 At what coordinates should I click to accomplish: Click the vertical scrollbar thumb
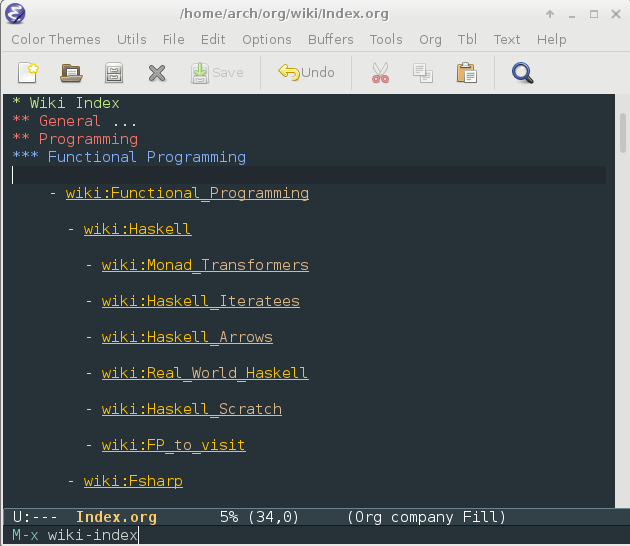point(623,133)
